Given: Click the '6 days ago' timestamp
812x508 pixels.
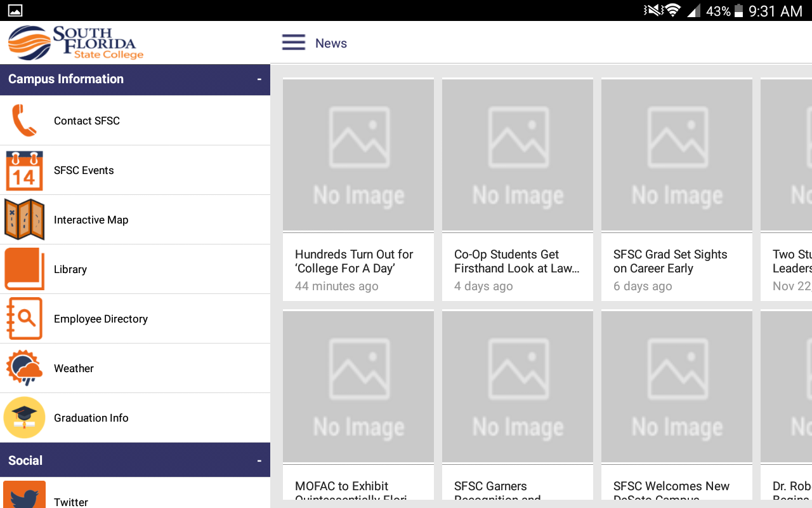Looking at the screenshot, I should coord(643,286).
